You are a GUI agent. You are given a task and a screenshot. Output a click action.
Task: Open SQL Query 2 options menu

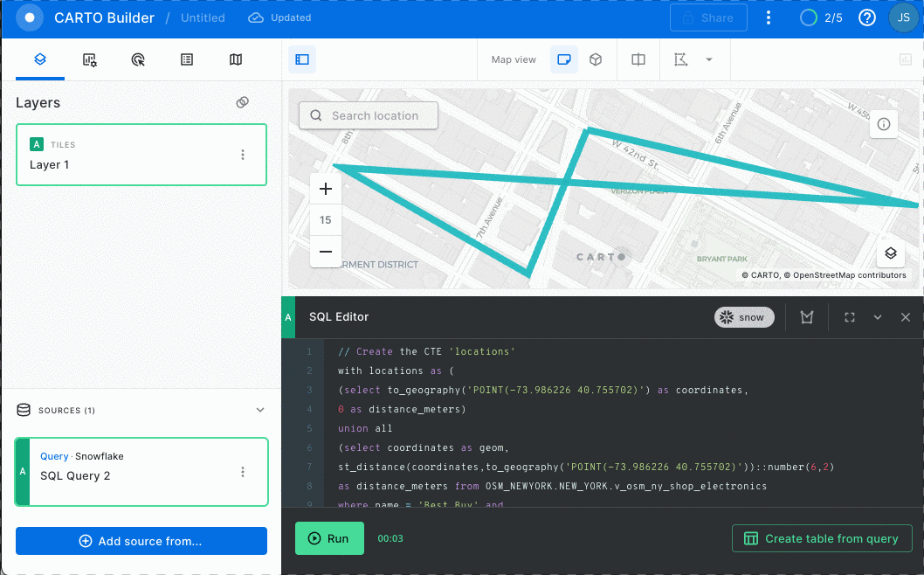tap(243, 472)
